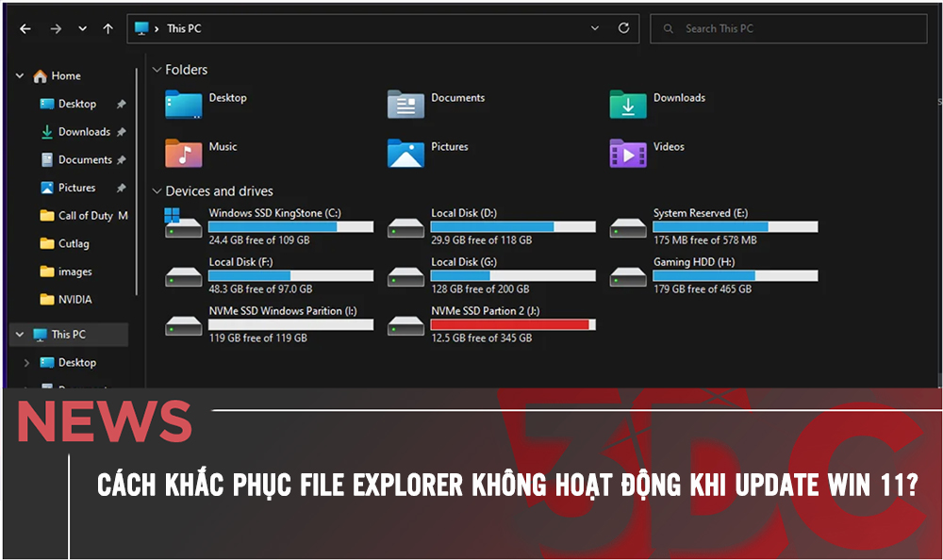
Task: Collapse the Folders group
Action: [x=157, y=70]
